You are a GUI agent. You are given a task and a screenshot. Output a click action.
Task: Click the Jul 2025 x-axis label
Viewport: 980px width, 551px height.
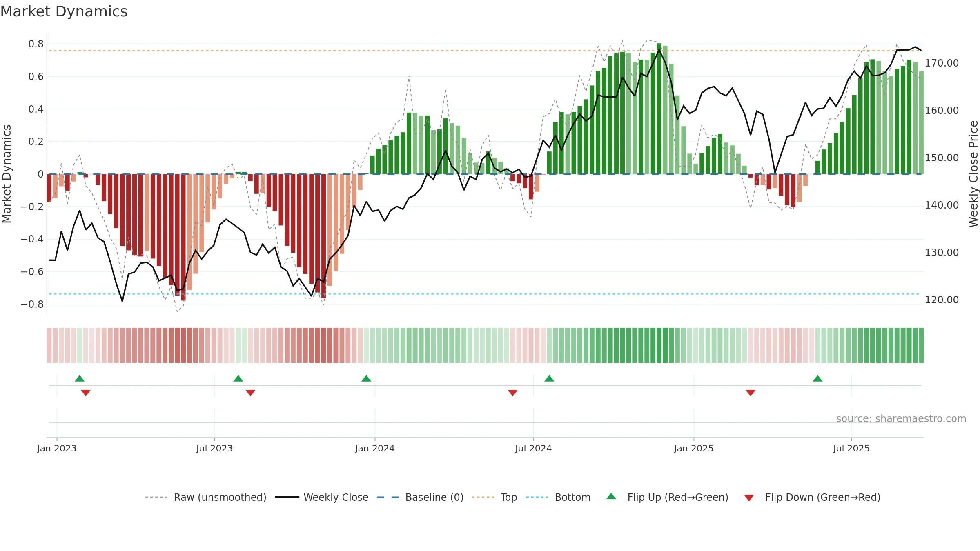pyautogui.click(x=851, y=448)
